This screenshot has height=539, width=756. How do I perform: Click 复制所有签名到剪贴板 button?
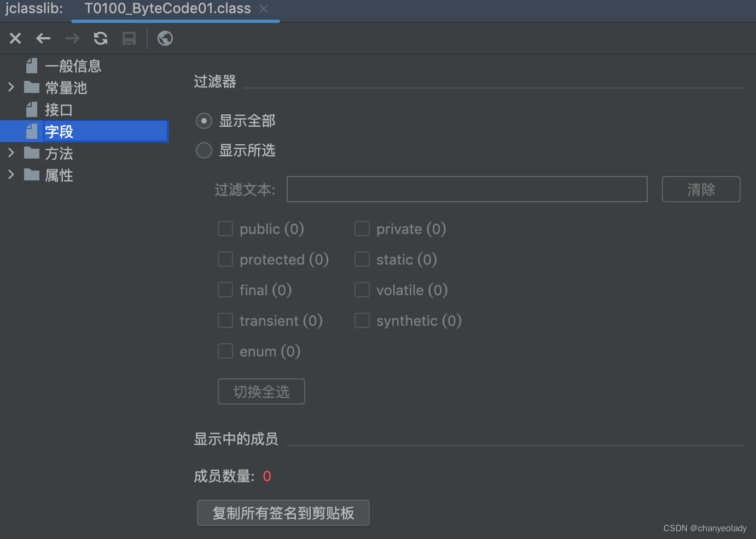283,513
